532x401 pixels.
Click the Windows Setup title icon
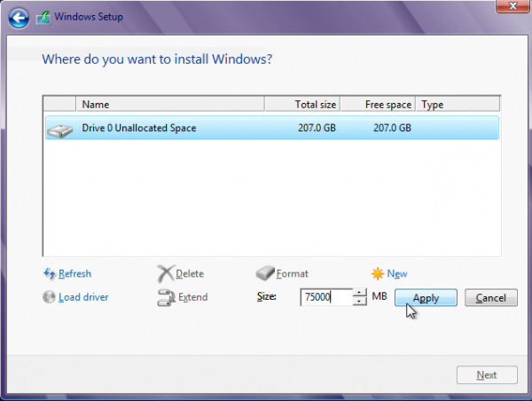tap(43, 18)
